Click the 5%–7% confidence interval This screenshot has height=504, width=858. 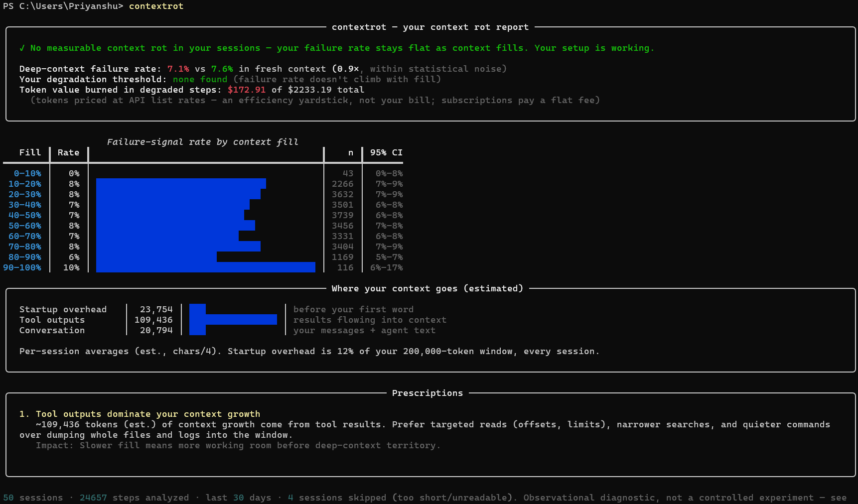coord(389,257)
